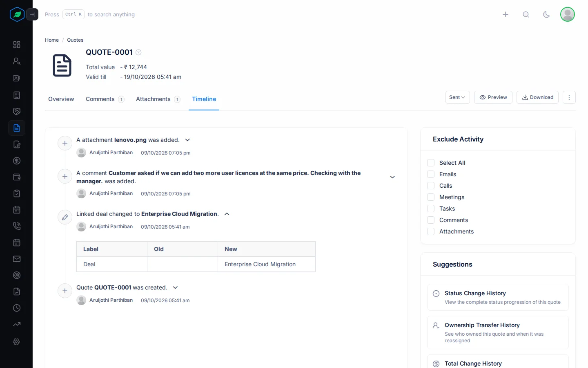Open the Sent status dropdown
Image resolution: width=588 pixels, height=368 pixels.
[457, 97]
